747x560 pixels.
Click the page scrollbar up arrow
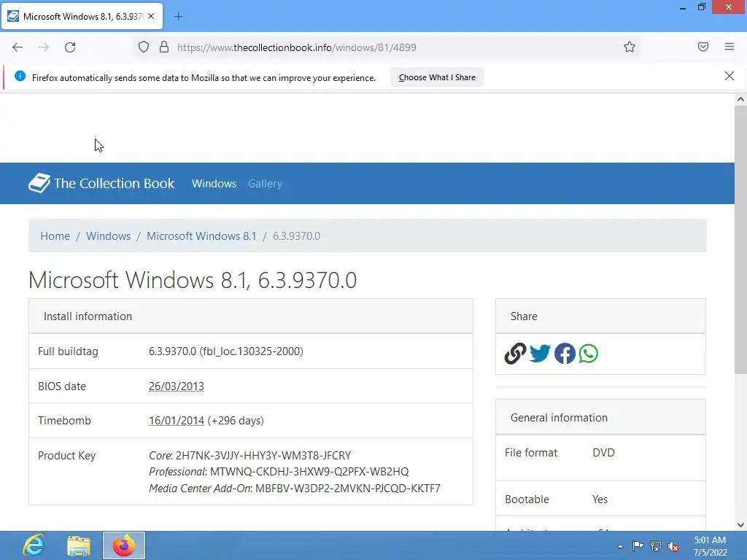tap(740, 99)
